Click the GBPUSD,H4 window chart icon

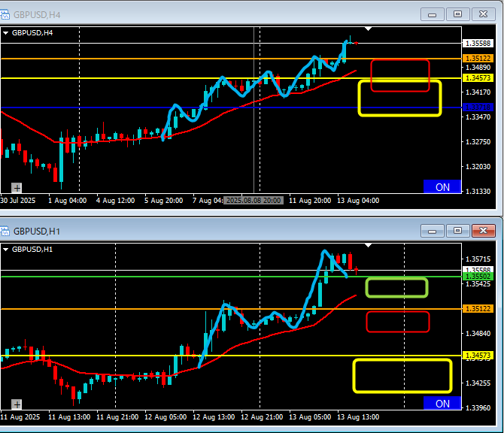click(x=5, y=15)
